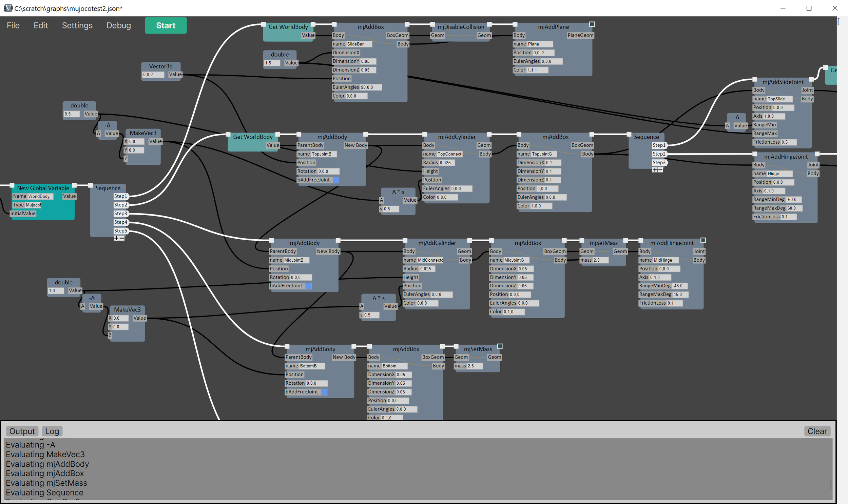The width and height of the screenshot is (848, 504).
Task: Toggle bAddFreeJoint on the MidJointB mjAddBody node
Action: click(308, 286)
